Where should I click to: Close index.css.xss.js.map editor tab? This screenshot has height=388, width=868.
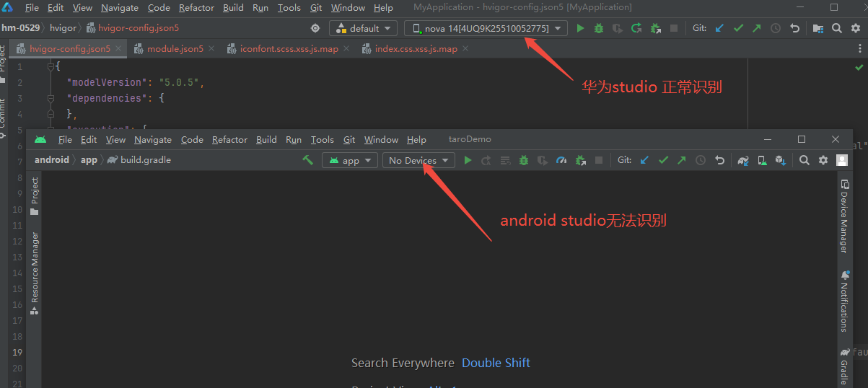click(465, 49)
